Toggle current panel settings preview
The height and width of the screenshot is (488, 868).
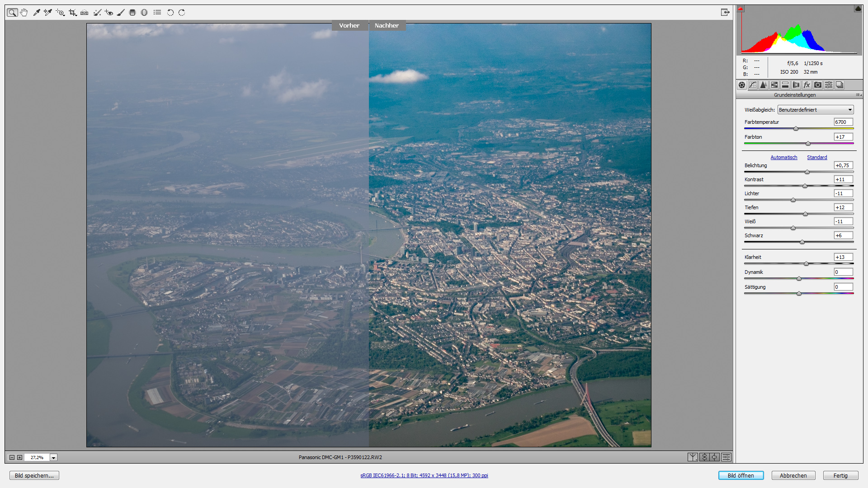click(726, 457)
